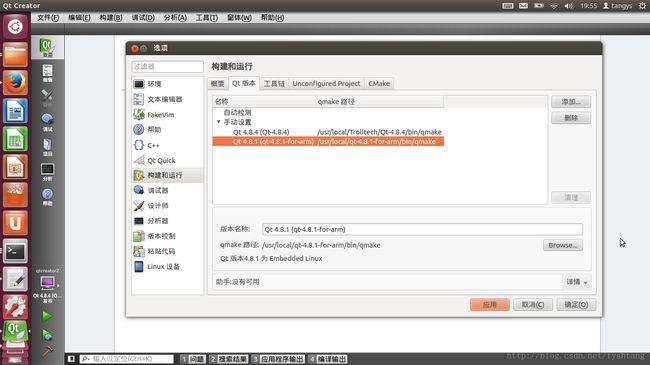Image resolution: width=650 pixels, height=365 pixels.
Task: Click the 版本名称 text field
Action: pos(422,229)
